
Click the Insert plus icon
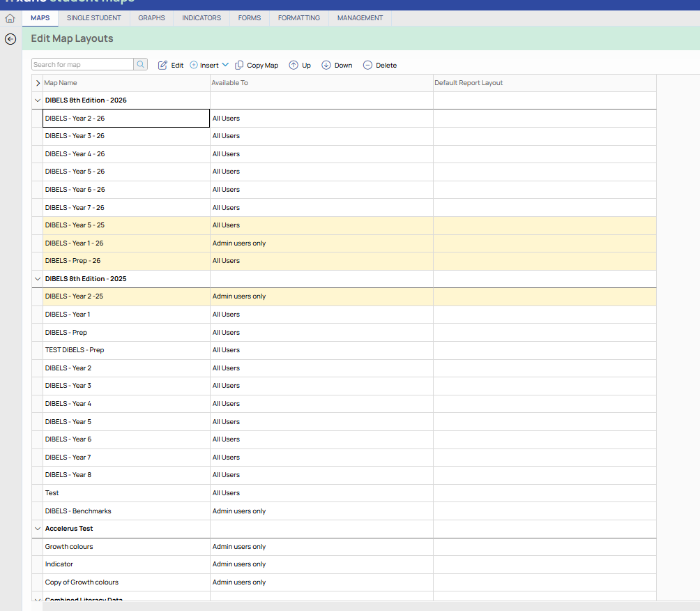(194, 65)
